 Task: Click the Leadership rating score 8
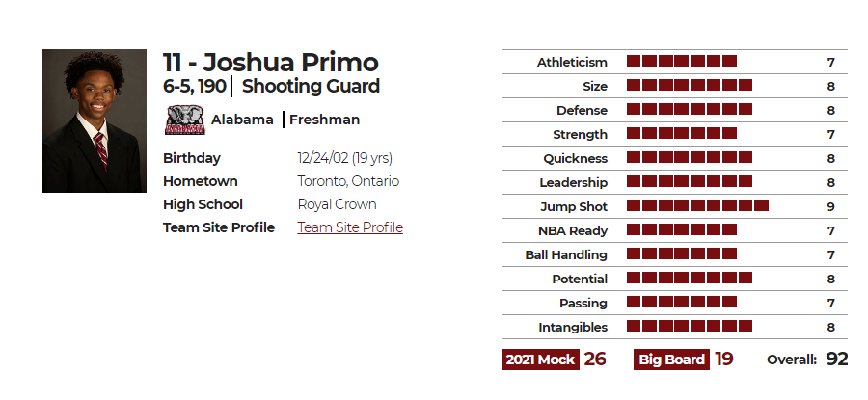click(x=831, y=182)
